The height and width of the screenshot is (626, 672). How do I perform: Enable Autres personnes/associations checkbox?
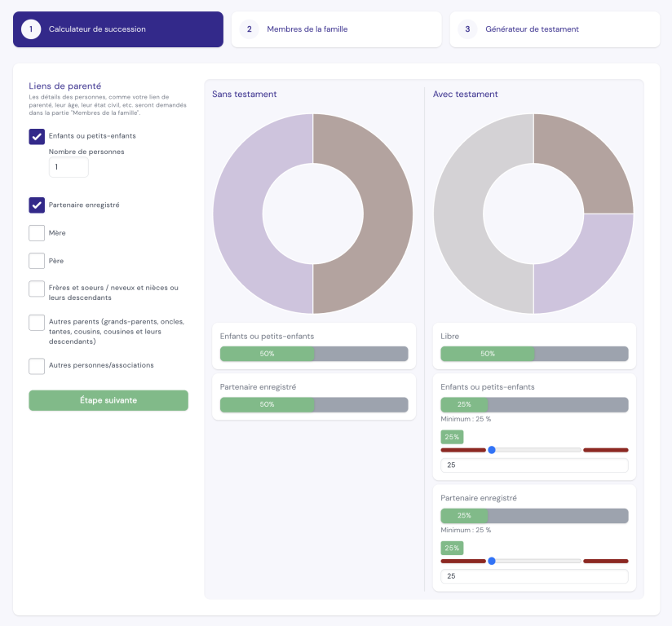pyautogui.click(x=37, y=366)
